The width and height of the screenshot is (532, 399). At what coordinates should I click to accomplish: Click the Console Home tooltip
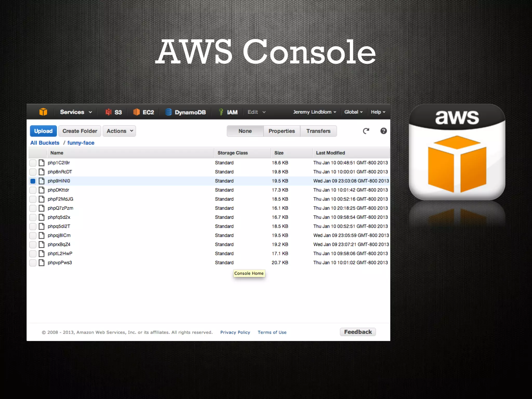coord(249,273)
